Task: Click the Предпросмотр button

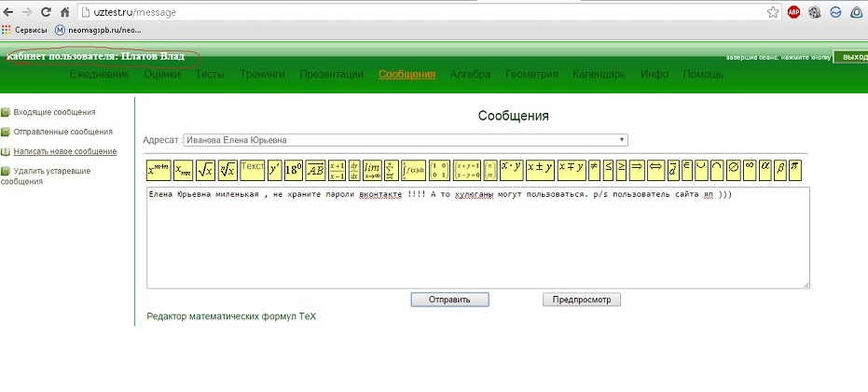Action: tap(581, 300)
